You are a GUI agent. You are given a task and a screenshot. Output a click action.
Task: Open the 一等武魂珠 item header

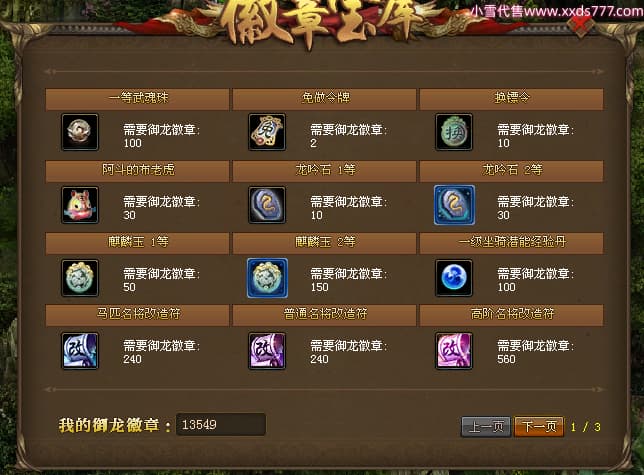(137, 99)
